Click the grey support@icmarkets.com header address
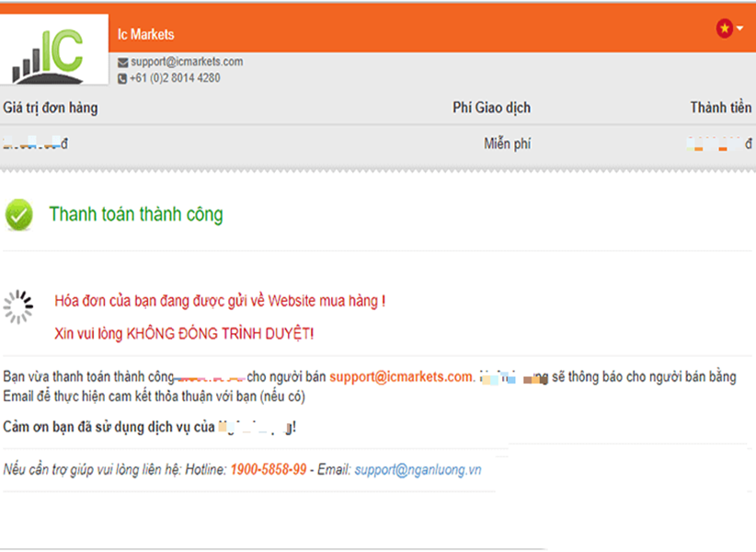756x552 pixels. [187, 62]
